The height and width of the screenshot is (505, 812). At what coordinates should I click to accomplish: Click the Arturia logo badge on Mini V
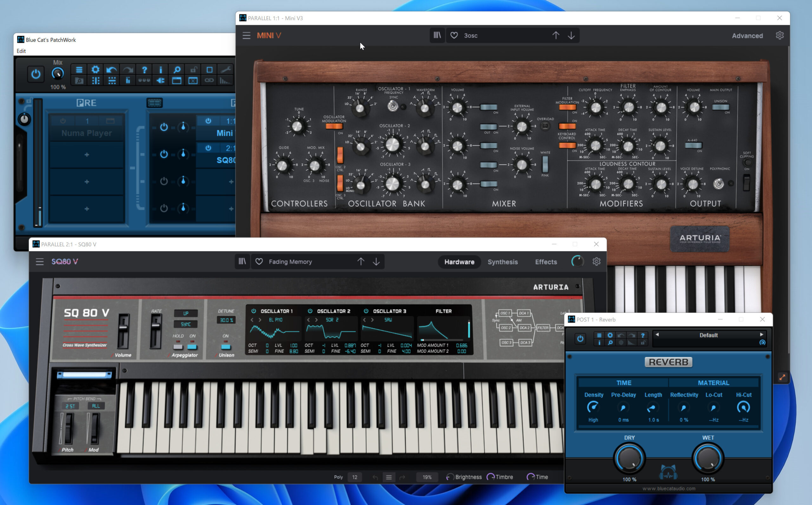700,239
